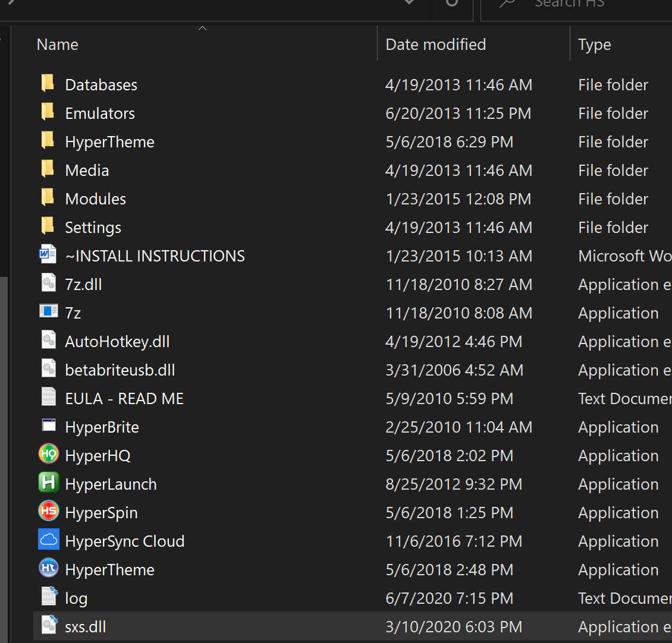
Task: Select the file name 'betabriteusb.dll'
Action: (x=120, y=370)
